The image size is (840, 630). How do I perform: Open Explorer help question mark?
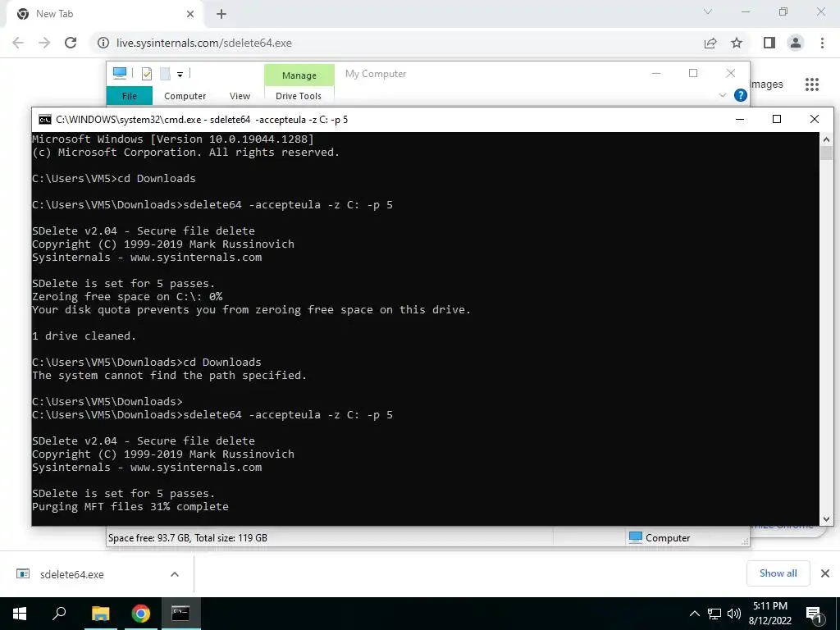click(741, 95)
